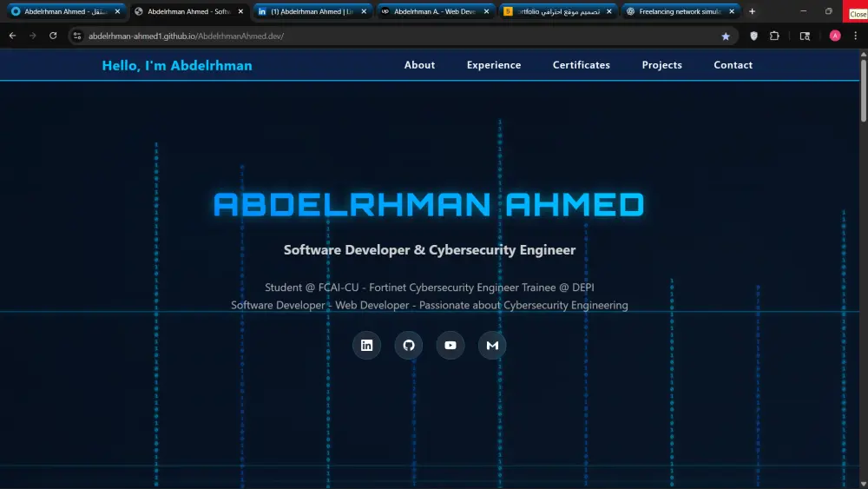
Task: Click the Hello, I'm Abdelrhman logo
Action: [x=177, y=65]
